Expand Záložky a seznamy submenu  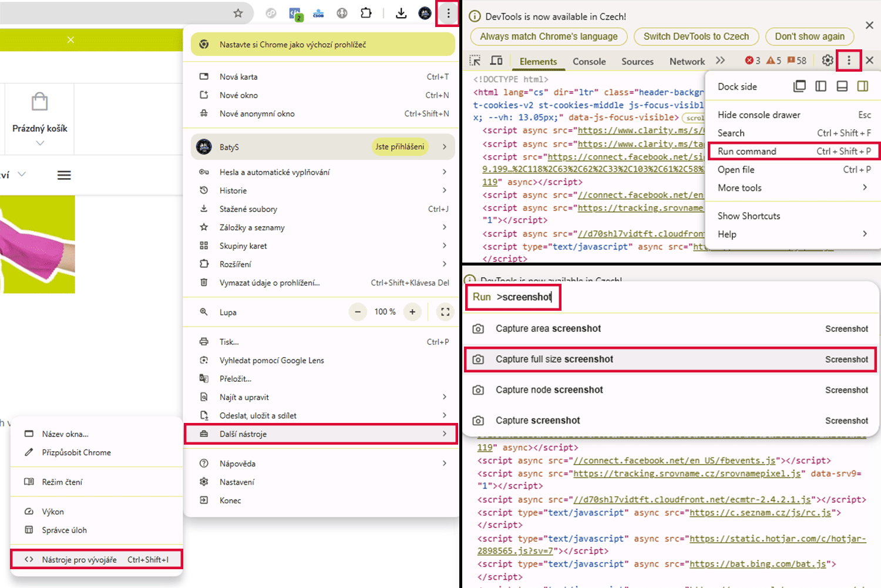(321, 227)
